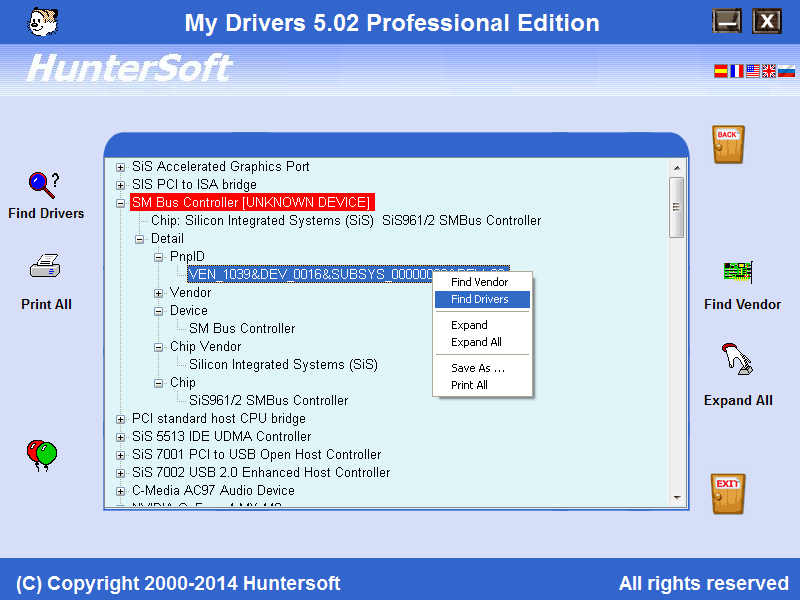Select C-Media AC97 Audio Device entry
Image resolution: width=800 pixels, height=600 pixels.
[213, 491]
